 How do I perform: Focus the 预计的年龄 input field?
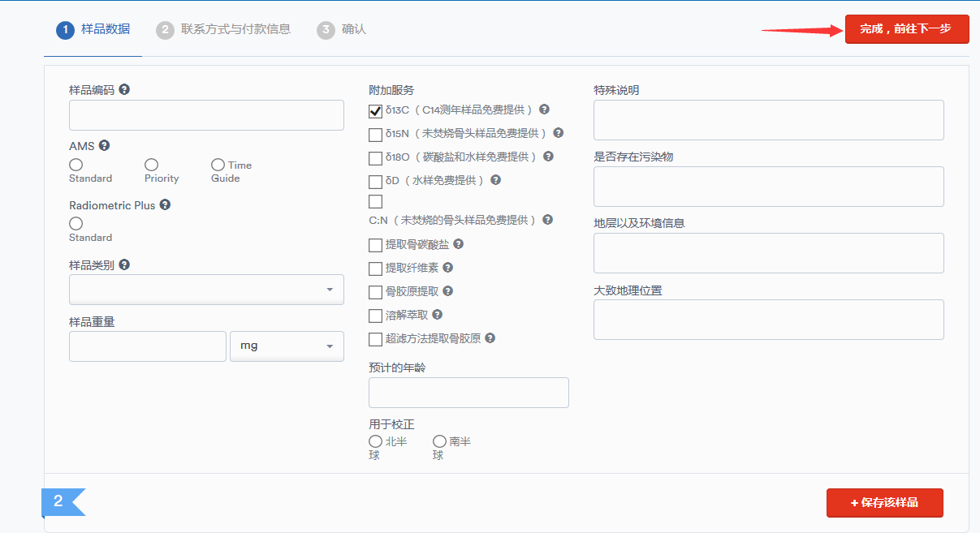pos(468,393)
